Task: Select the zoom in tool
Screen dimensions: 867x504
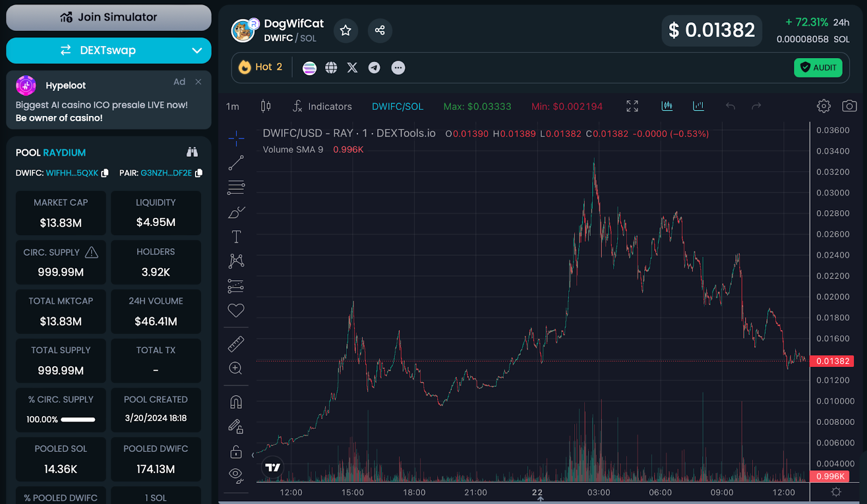Action: tap(236, 369)
